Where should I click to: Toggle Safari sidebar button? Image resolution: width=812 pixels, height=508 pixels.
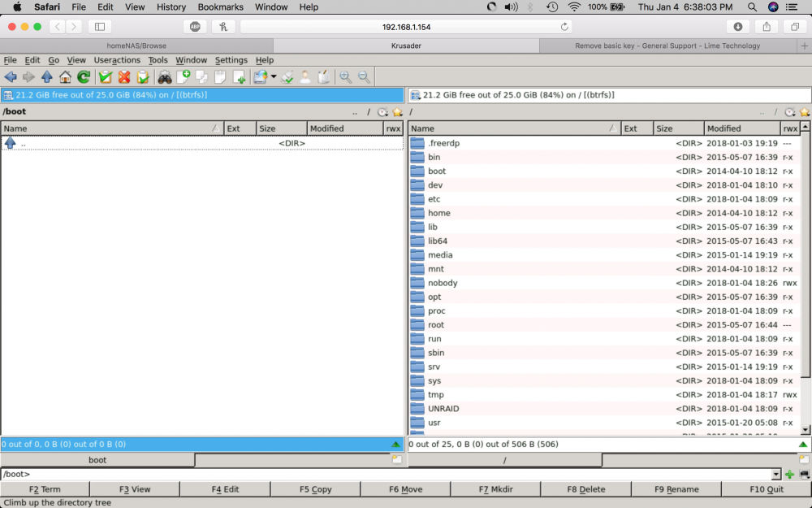pos(100,27)
